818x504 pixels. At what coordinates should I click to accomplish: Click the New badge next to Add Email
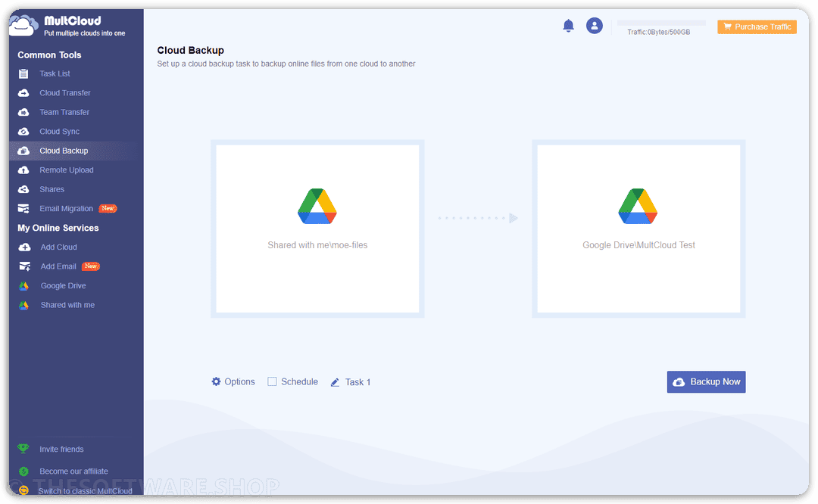click(91, 266)
